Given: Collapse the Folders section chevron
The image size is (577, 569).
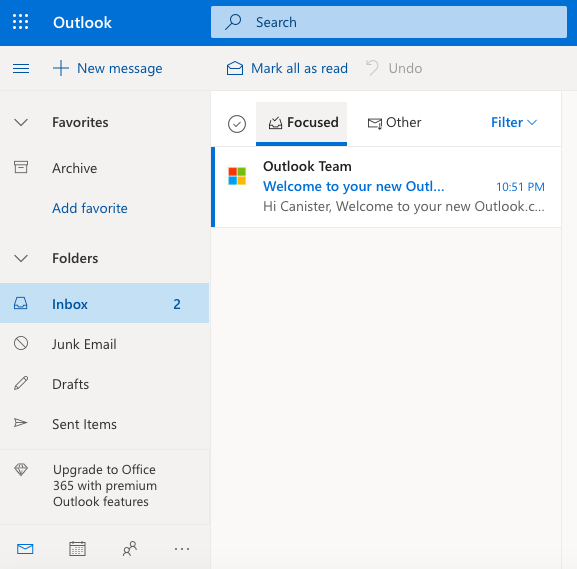Looking at the screenshot, I should click(21, 258).
